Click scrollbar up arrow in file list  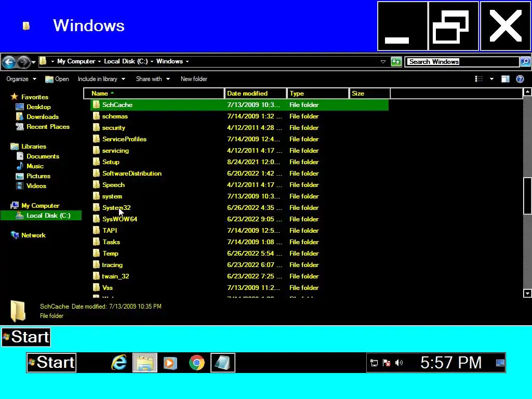click(527, 91)
